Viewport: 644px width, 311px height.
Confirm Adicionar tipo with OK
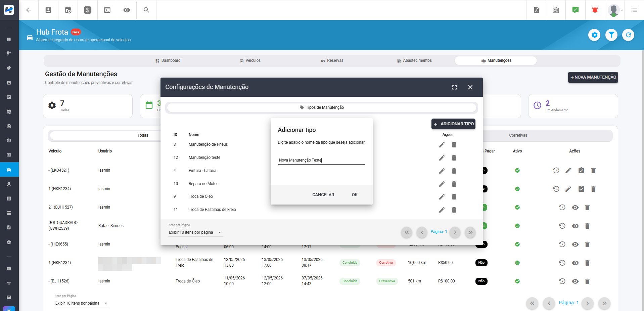[x=355, y=195]
